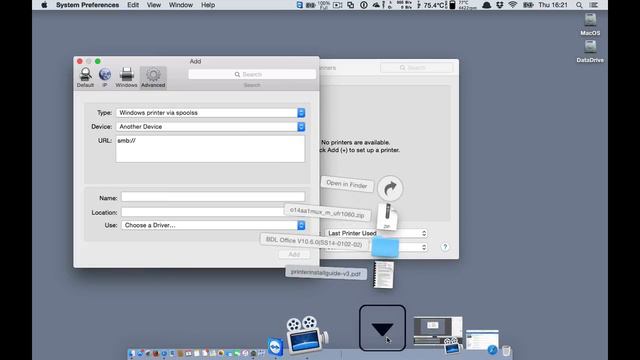Screen dimensions: 640x360
Task: Select the Advanced gear toolbar icon
Action: (153, 78)
